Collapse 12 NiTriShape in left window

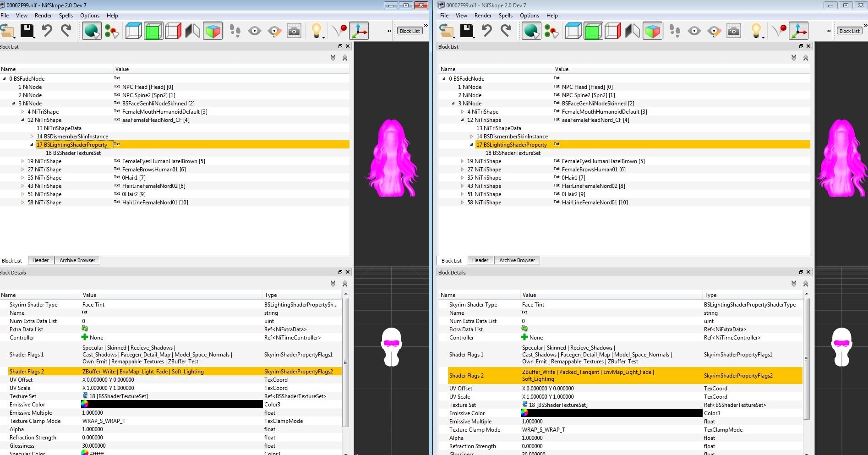[x=23, y=120]
